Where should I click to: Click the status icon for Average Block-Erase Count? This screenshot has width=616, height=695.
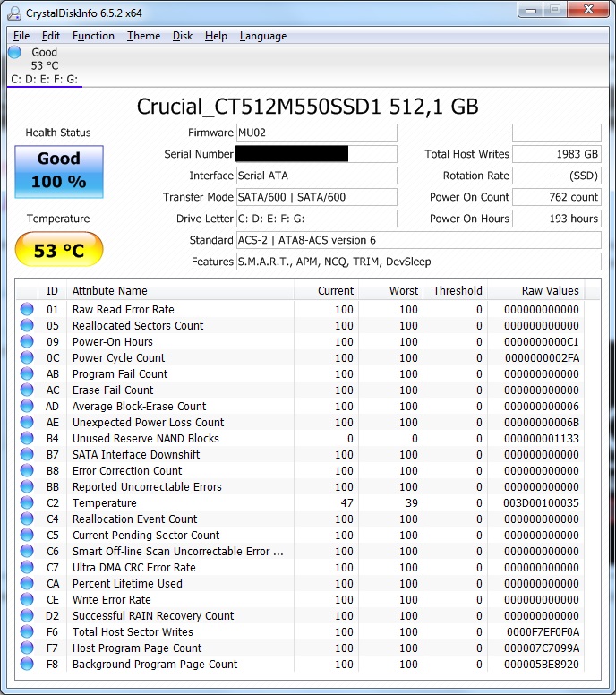point(27,406)
